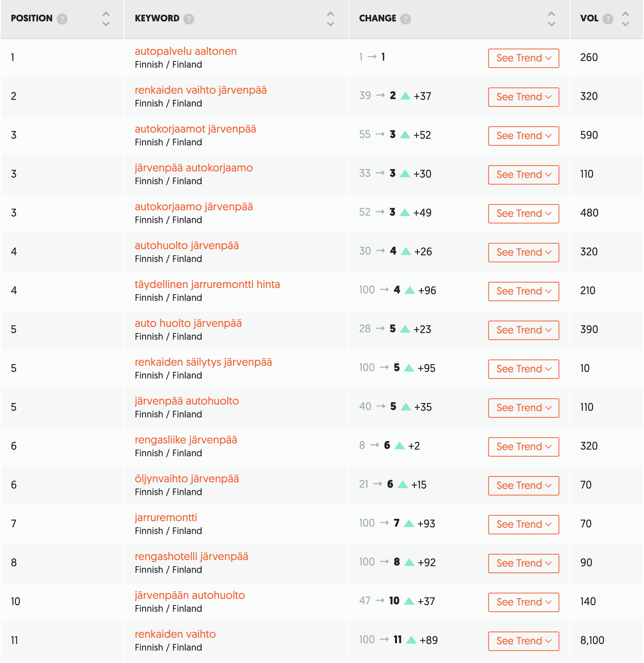Screen dimensions: 644x663
Task: Show See Trend for rengasliike järvenpää
Action: coord(523,447)
